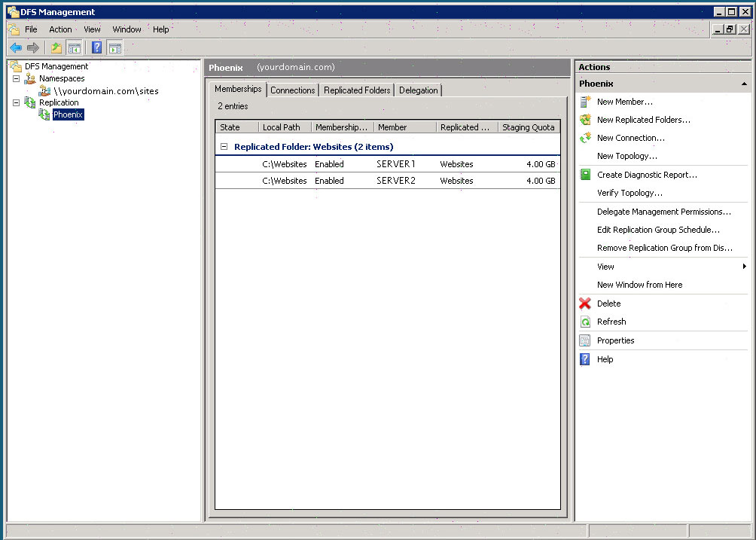Click the red X Delete icon

click(585, 304)
